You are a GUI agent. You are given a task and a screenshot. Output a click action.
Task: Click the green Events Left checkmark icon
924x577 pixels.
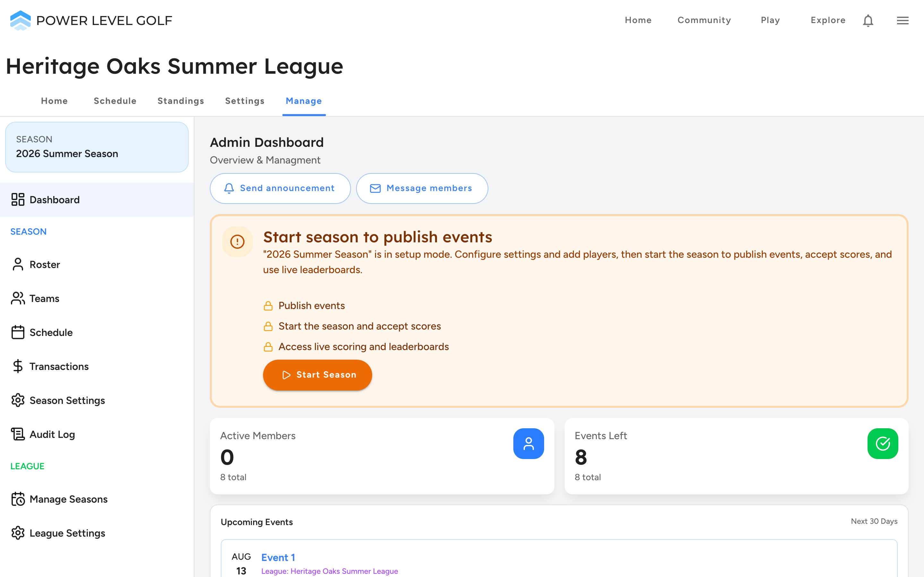883,443
